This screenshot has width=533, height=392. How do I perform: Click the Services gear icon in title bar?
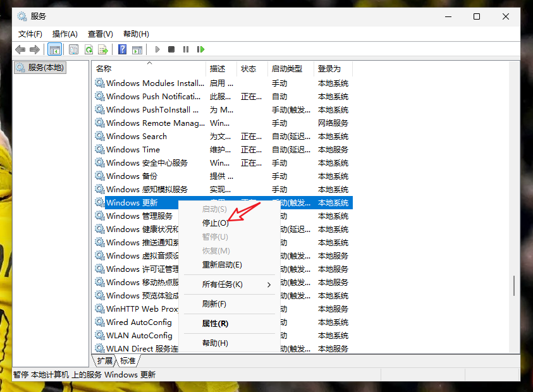[21, 16]
